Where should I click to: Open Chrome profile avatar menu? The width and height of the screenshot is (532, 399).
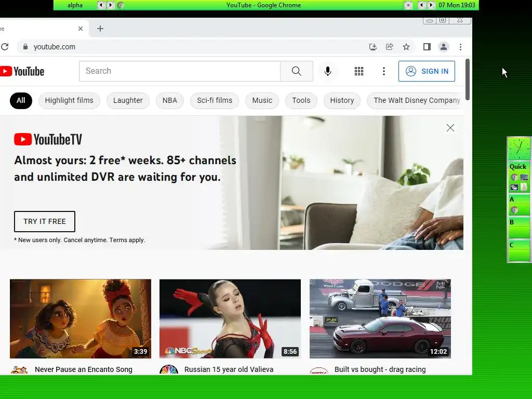coord(444,47)
